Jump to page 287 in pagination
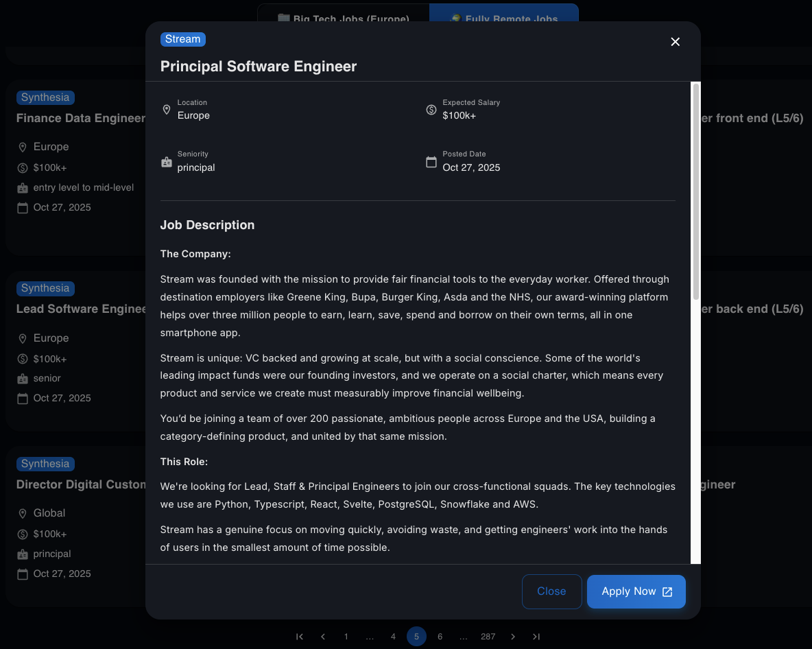812x649 pixels. [488, 637]
